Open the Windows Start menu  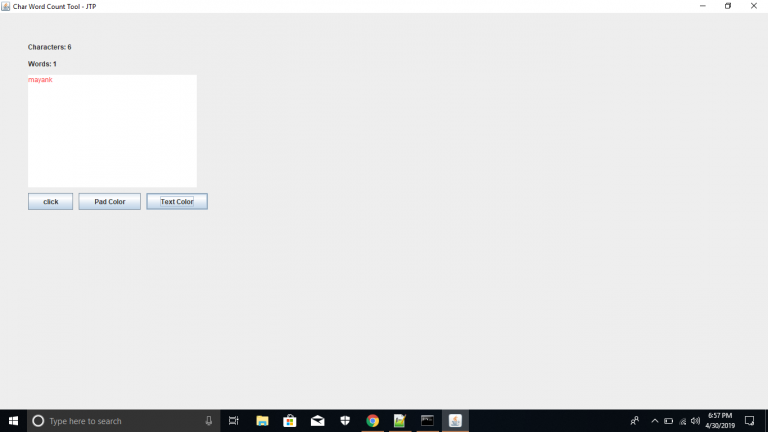coord(13,421)
